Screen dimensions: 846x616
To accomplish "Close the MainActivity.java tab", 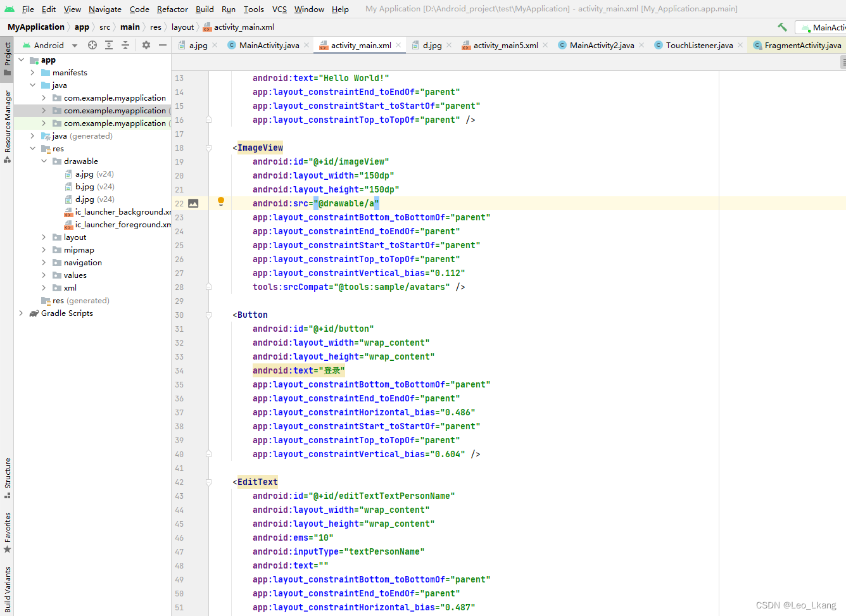I will coord(306,45).
